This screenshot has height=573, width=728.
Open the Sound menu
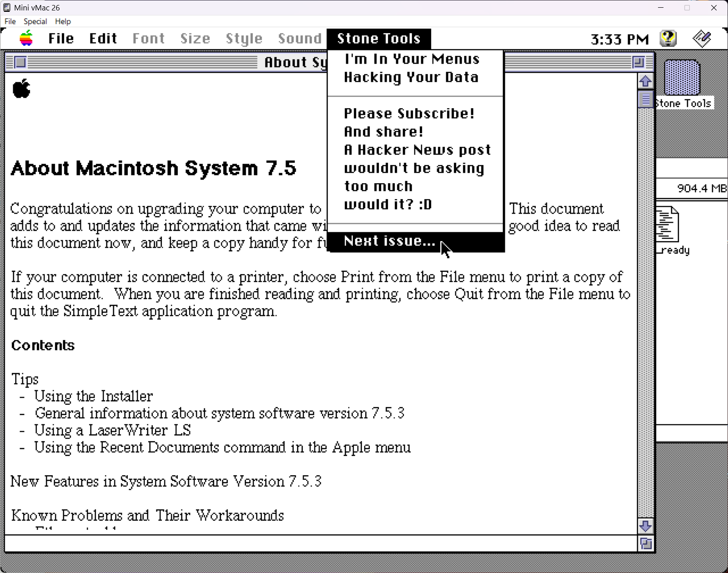click(299, 38)
